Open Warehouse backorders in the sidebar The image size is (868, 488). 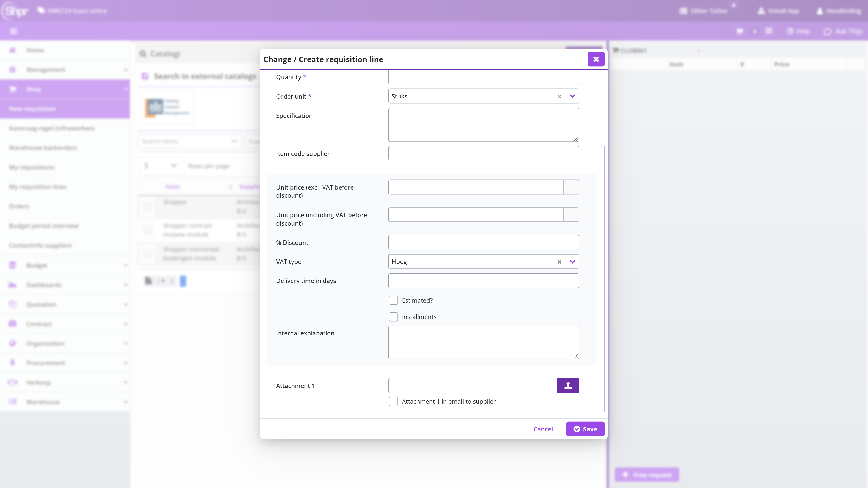click(43, 148)
